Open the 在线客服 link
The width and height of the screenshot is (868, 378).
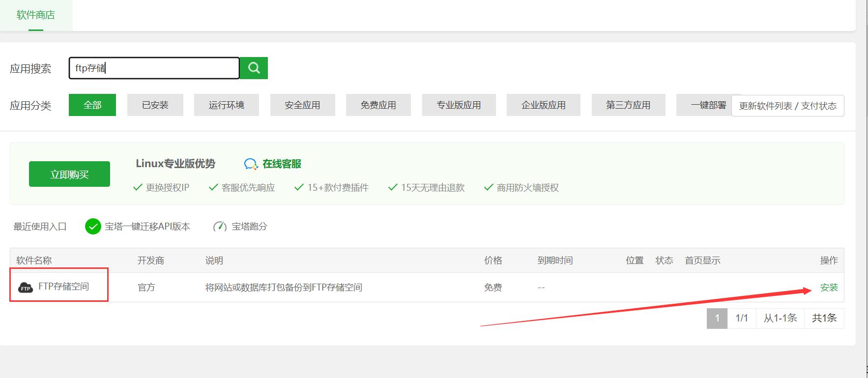coord(282,164)
